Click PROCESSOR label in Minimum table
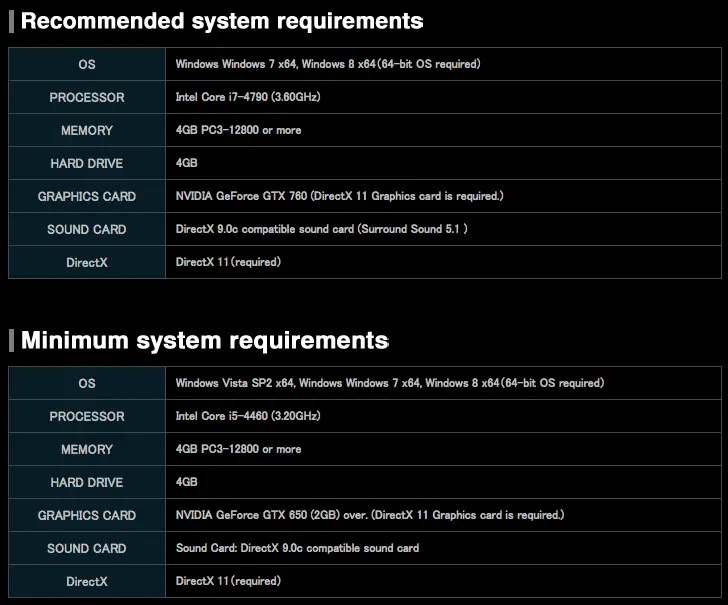The width and height of the screenshot is (728, 605). coord(87,416)
